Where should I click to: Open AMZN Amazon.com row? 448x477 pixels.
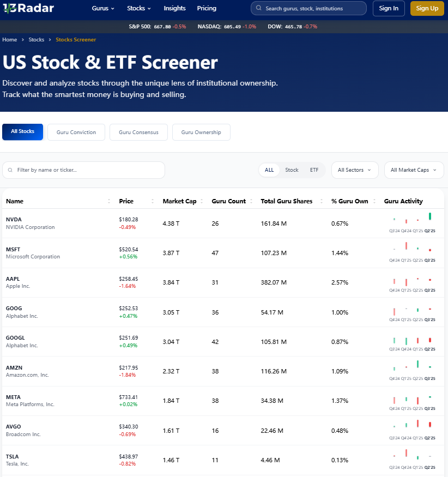point(223,371)
